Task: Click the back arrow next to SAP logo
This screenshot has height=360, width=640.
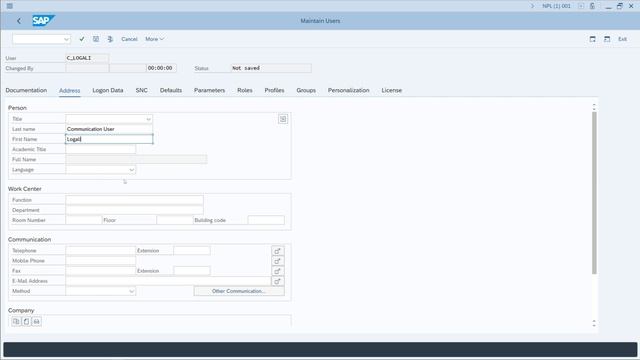Action: [19, 21]
